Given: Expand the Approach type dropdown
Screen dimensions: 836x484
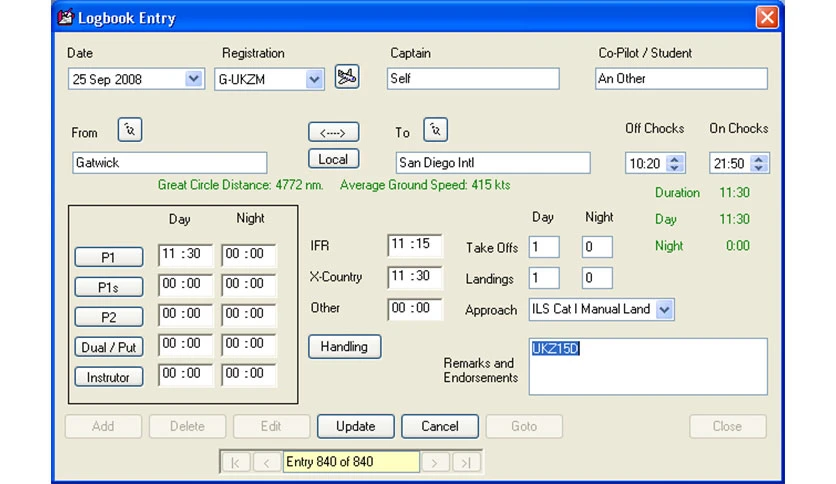Looking at the screenshot, I should click(664, 309).
